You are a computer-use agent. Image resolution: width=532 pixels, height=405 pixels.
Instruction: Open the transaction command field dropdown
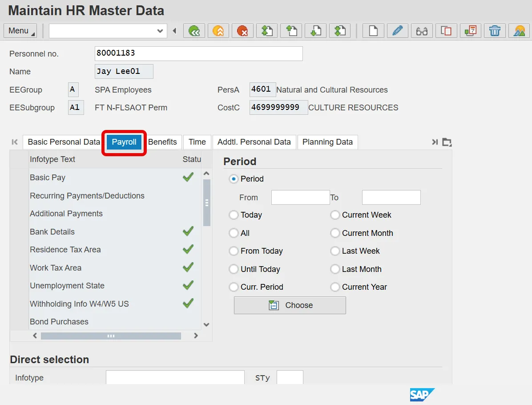[160, 31]
